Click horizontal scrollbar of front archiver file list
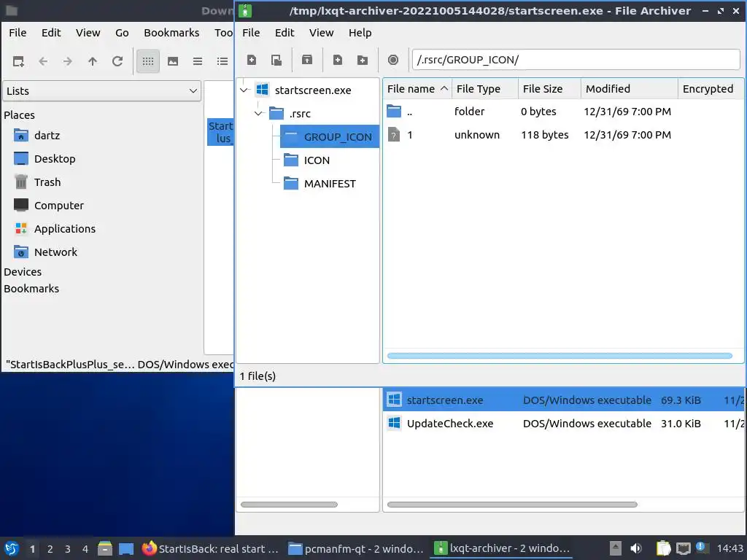This screenshot has width=747, height=560. pos(560,356)
